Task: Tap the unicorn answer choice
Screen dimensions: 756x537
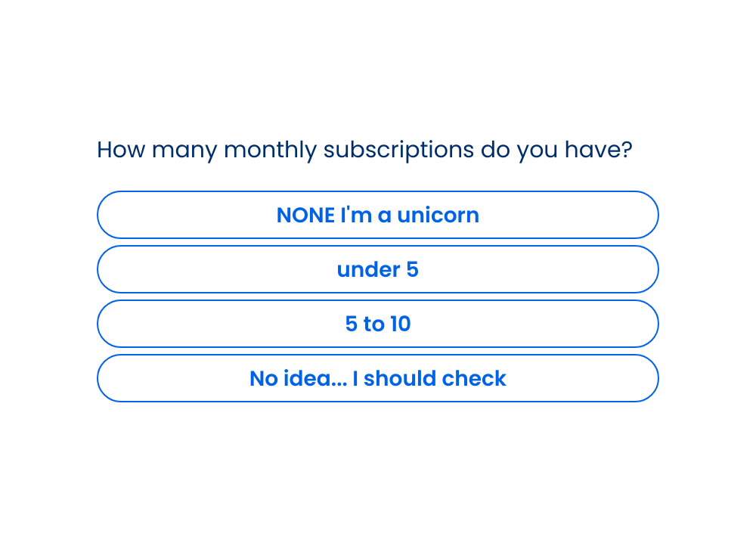Action: [x=377, y=215]
